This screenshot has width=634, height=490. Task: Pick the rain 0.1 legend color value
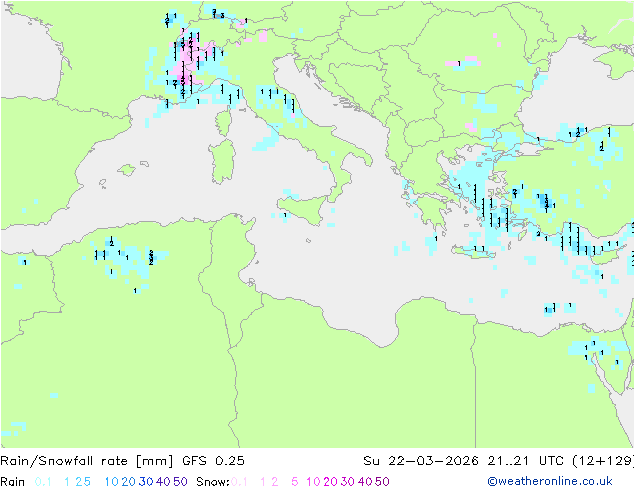tap(43, 482)
